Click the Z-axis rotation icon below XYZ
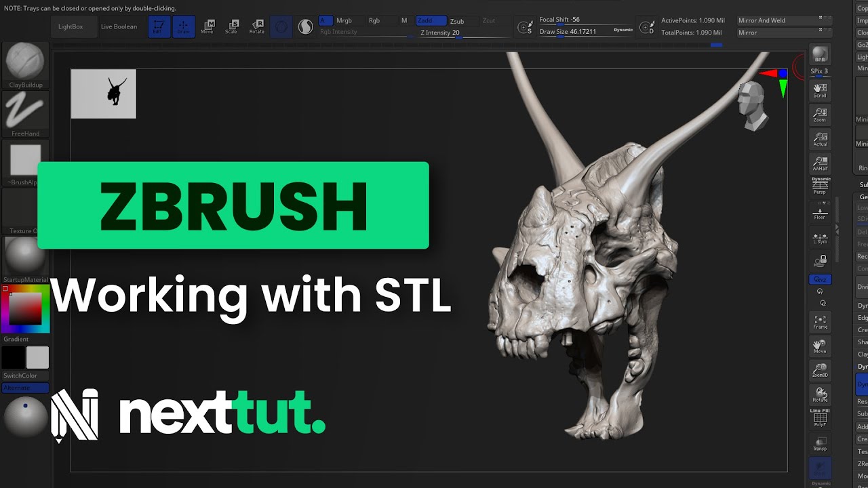The width and height of the screenshot is (868, 488). 823,303
